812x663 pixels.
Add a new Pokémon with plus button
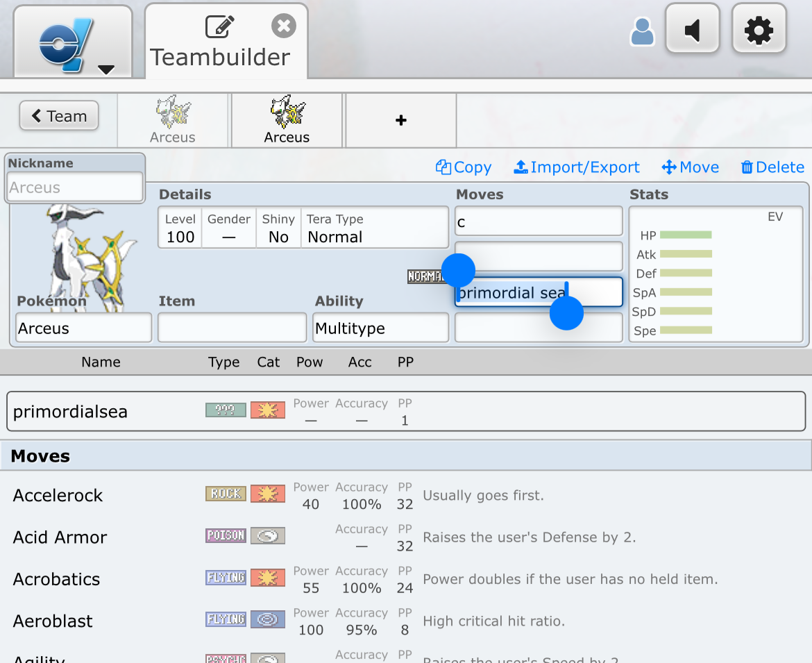401,120
